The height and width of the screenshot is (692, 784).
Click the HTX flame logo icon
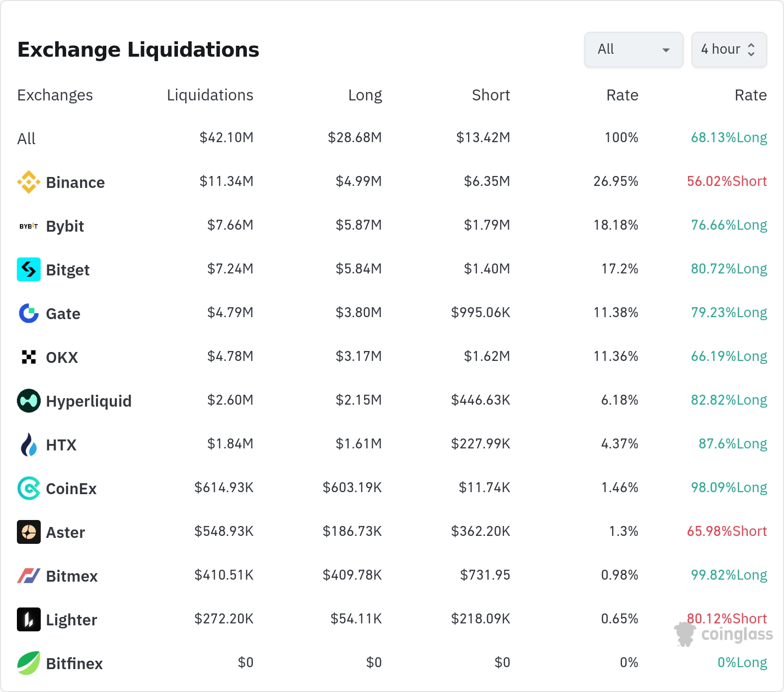[x=29, y=444]
